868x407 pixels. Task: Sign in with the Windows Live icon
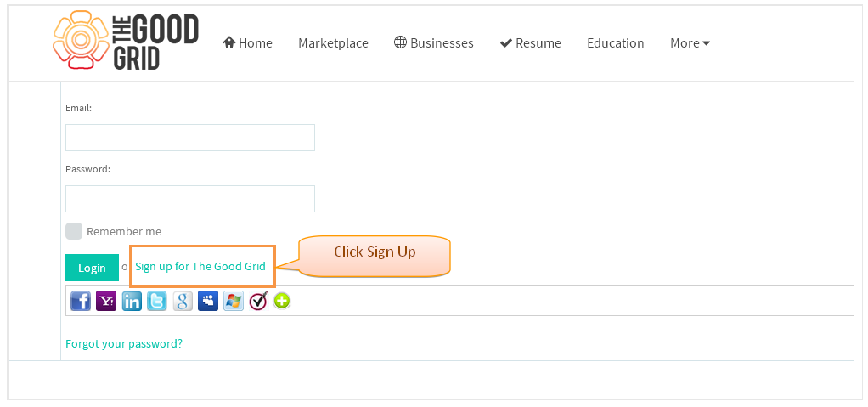tap(234, 302)
